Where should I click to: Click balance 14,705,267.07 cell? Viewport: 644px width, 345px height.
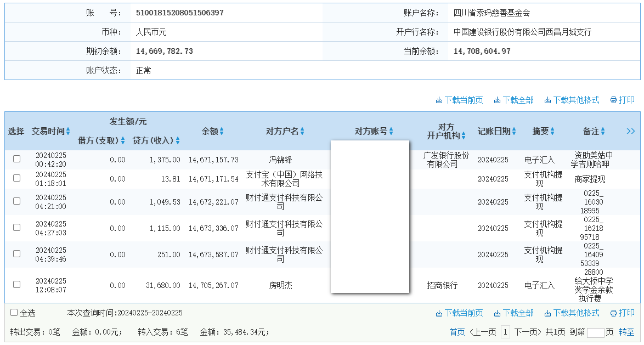[x=213, y=285]
